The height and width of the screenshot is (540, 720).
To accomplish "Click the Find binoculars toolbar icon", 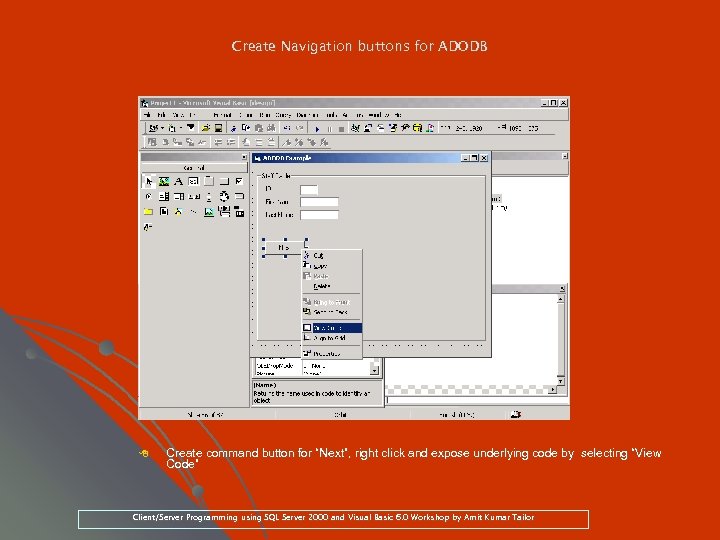I will [x=271, y=128].
